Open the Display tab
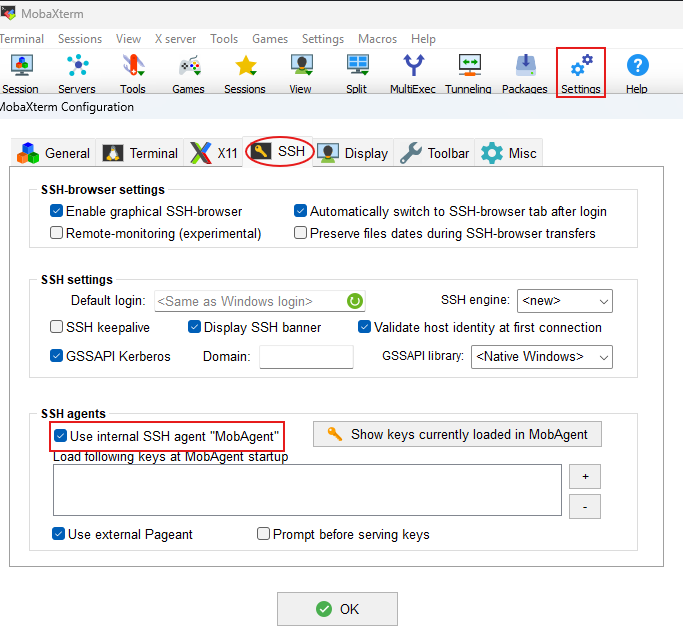Viewport: 683px width, 631px height. point(353,153)
